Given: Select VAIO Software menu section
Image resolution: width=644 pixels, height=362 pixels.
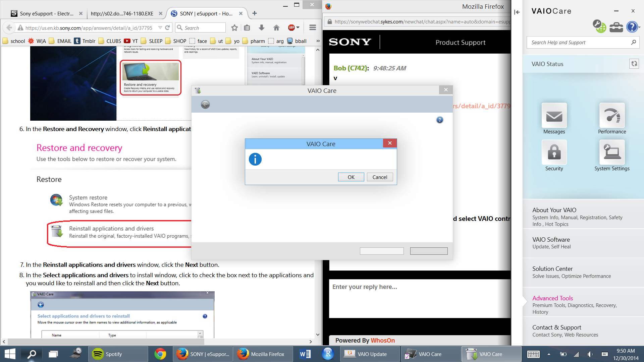Looking at the screenshot, I should click(x=583, y=243).
